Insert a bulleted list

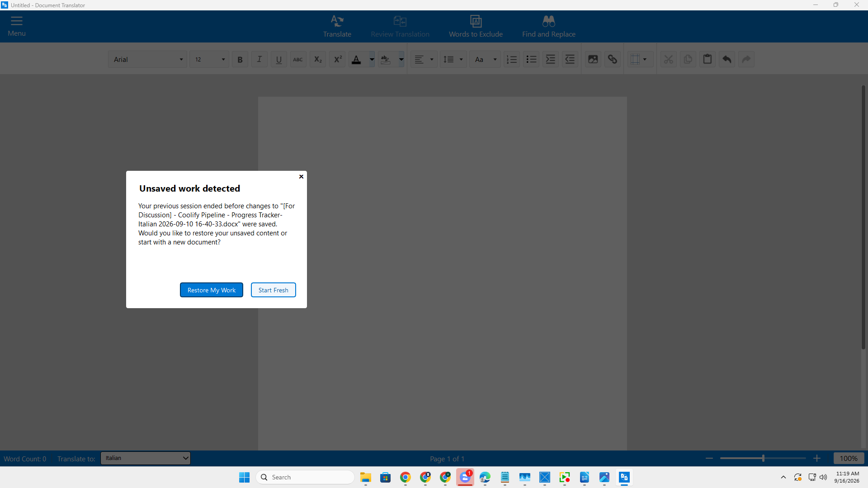(531, 59)
